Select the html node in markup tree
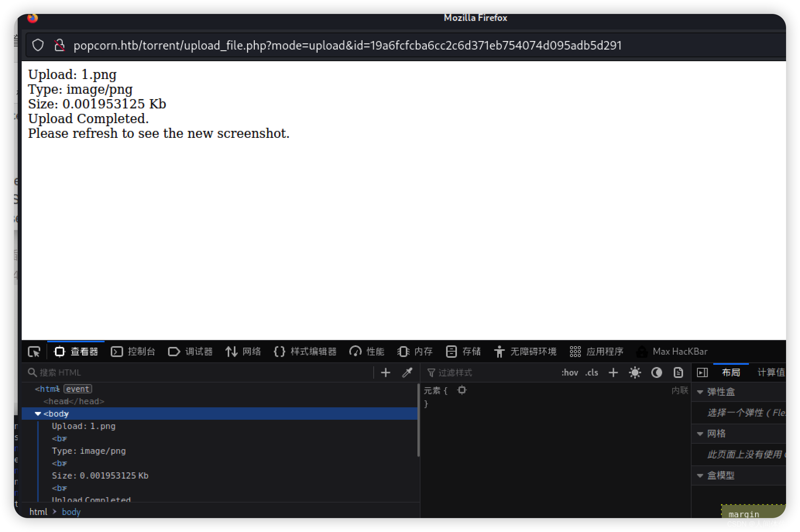 (x=47, y=389)
